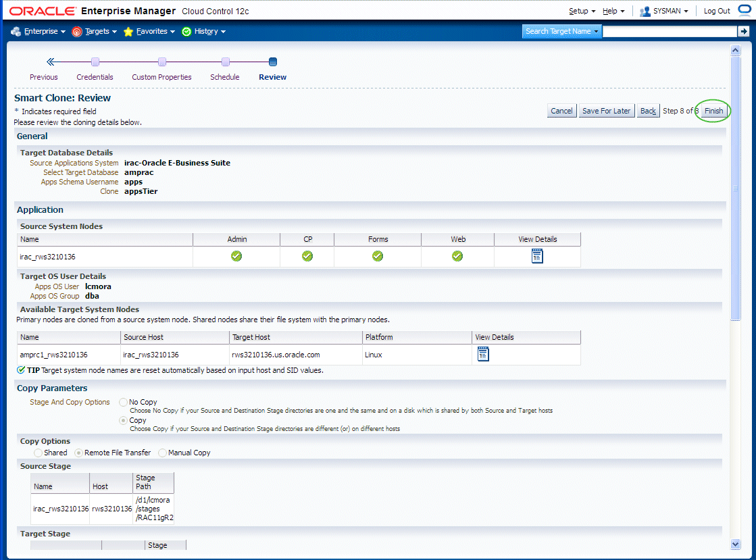This screenshot has height=560, width=756.
Task: Go to the Schedule step label
Action: (x=225, y=77)
